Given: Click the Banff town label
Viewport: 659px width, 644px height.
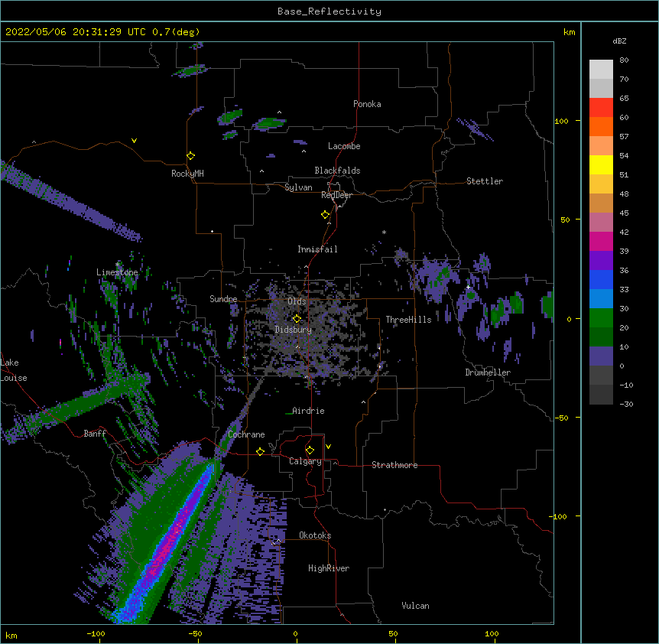Looking at the screenshot, I should pyautogui.click(x=95, y=434).
